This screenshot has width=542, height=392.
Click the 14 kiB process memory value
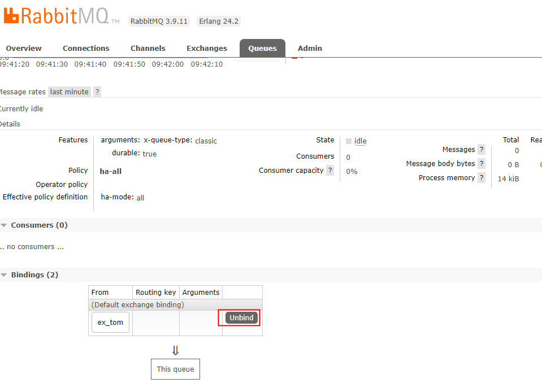tap(508, 179)
